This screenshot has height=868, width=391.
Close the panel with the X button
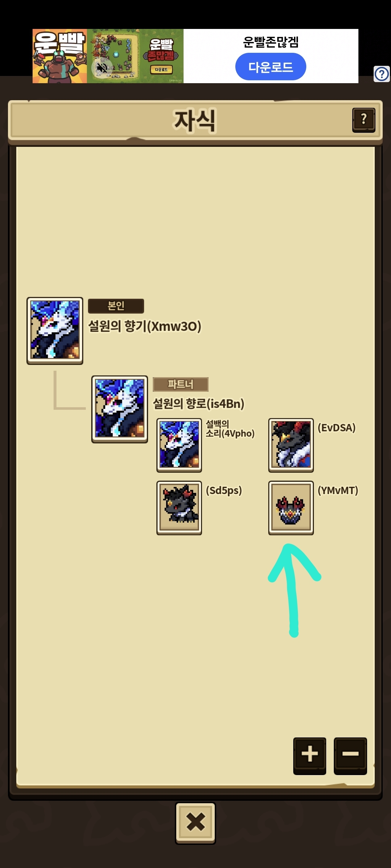coord(195,823)
